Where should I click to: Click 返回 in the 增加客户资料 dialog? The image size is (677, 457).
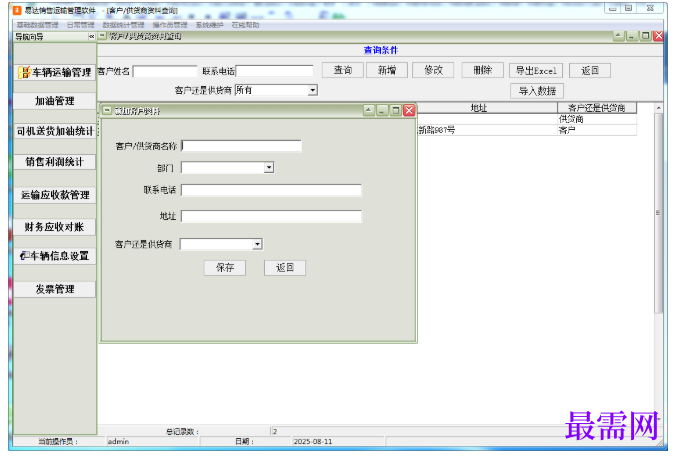[x=285, y=268]
